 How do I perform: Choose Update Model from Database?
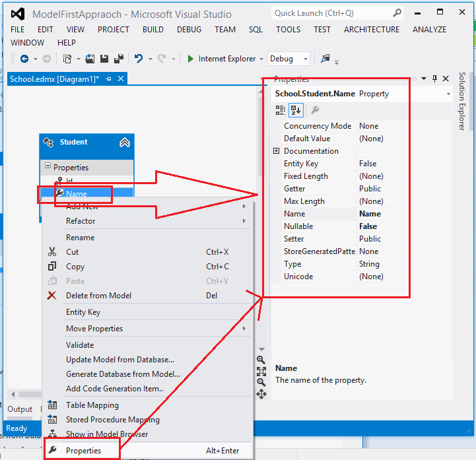coord(147,360)
